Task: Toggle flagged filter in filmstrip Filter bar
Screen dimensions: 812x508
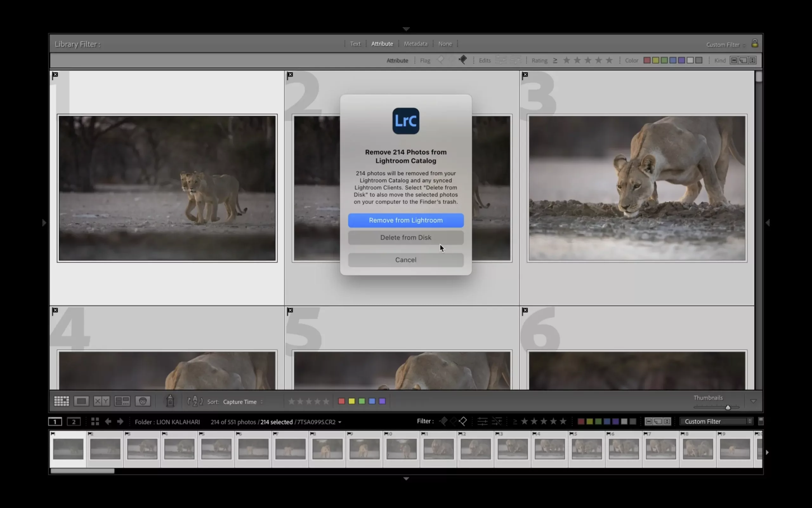Action: 443,421
